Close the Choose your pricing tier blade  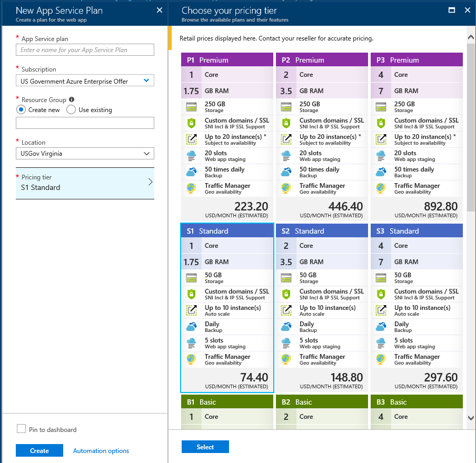point(468,11)
